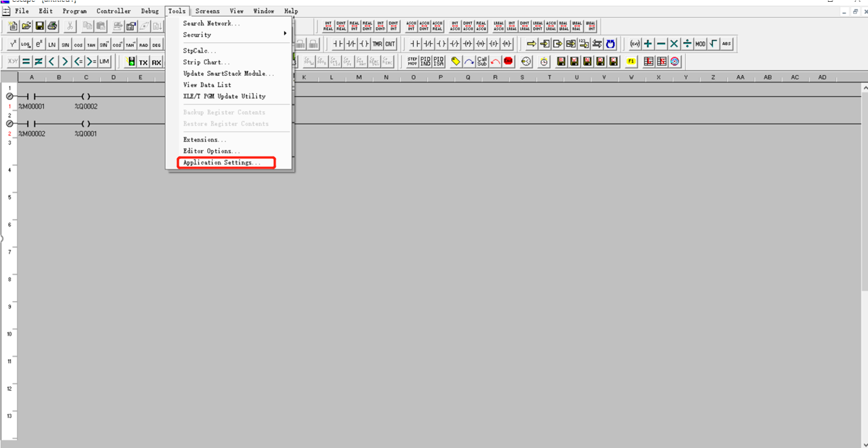Select the Equal comparison element
The width and height of the screenshot is (868, 448).
coord(26,62)
